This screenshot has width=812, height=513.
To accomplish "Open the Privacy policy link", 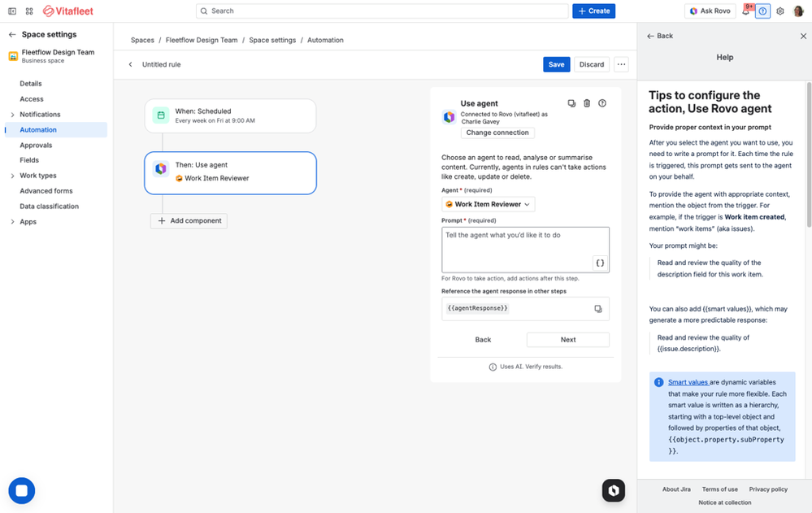I will click(768, 489).
